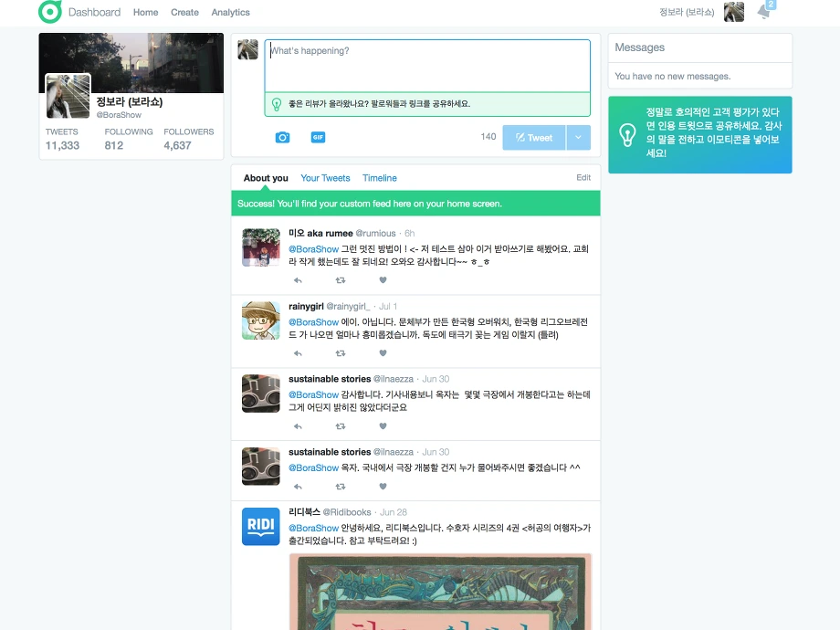Click the profile header banner image
Image resolution: width=840 pixels, height=630 pixels.
coord(131,62)
